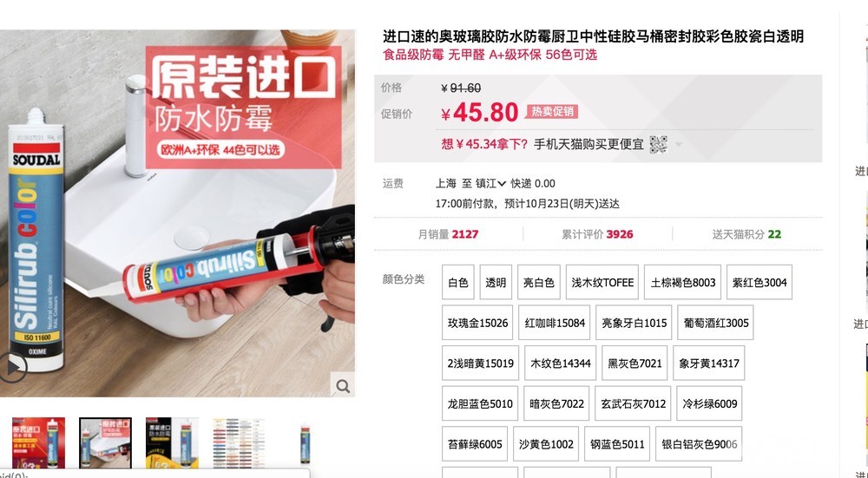Click the QR code icon

pyautogui.click(x=658, y=144)
